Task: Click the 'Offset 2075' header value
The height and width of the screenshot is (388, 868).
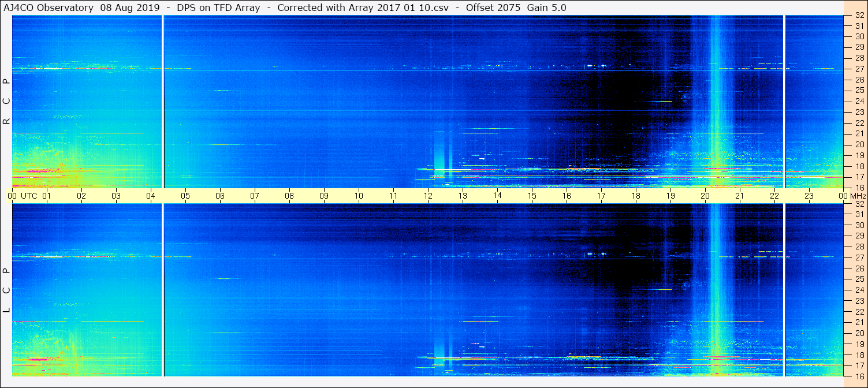Action: point(494,8)
